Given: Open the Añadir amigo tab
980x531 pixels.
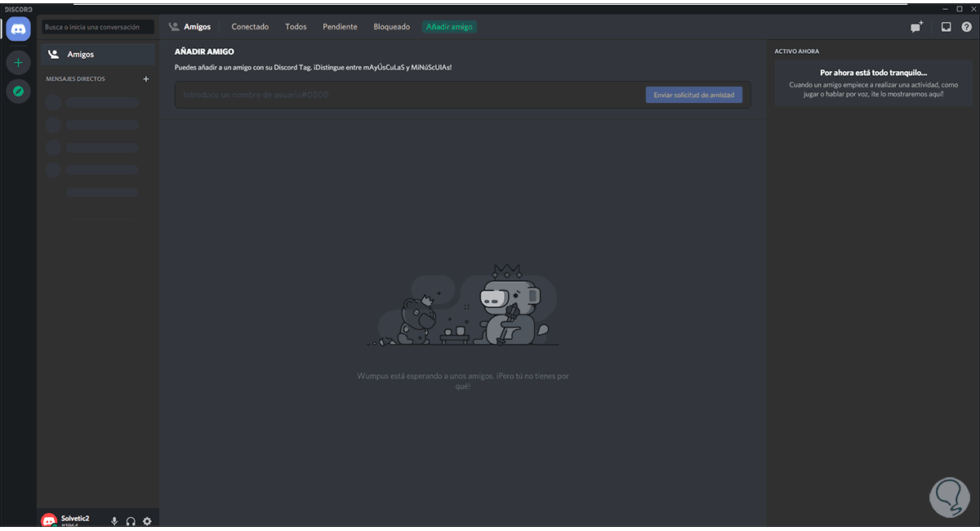Looking at the screenshot, I should click(449, 27).
